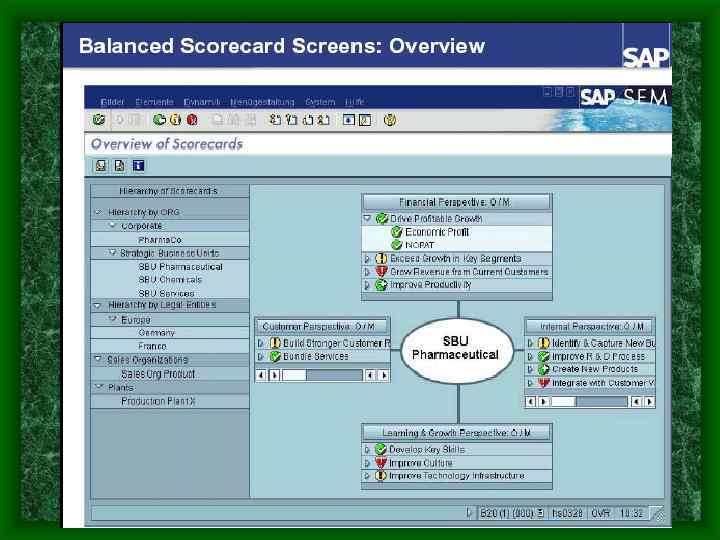Viewport: 720px width, 540px height.
Task: Open the System menu
Action: pos(320,102)
